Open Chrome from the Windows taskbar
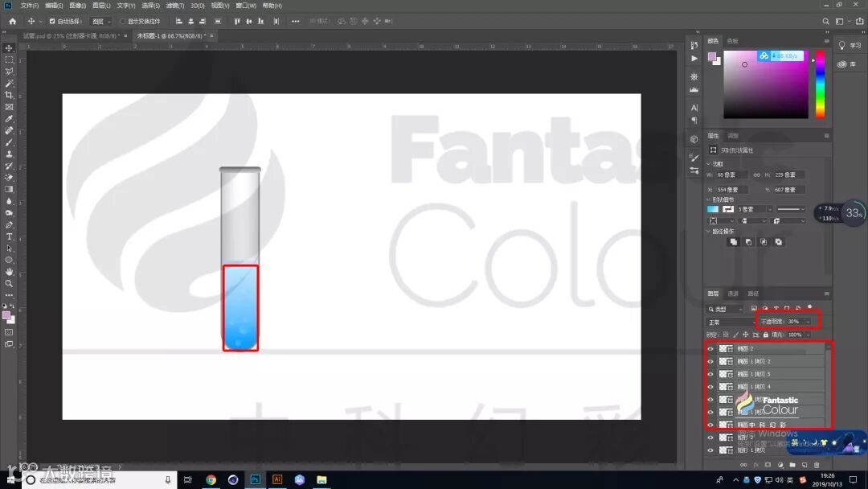 point(211,479)
